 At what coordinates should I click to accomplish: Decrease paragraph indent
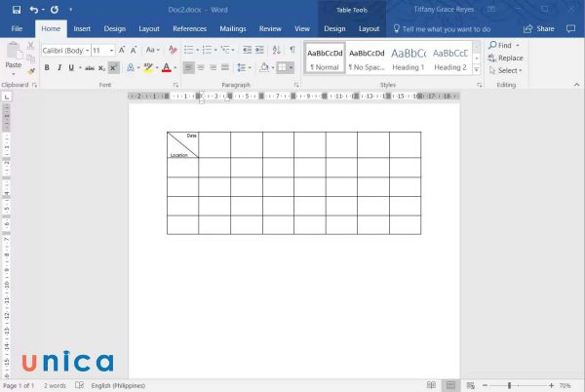[x=247, y=50]
